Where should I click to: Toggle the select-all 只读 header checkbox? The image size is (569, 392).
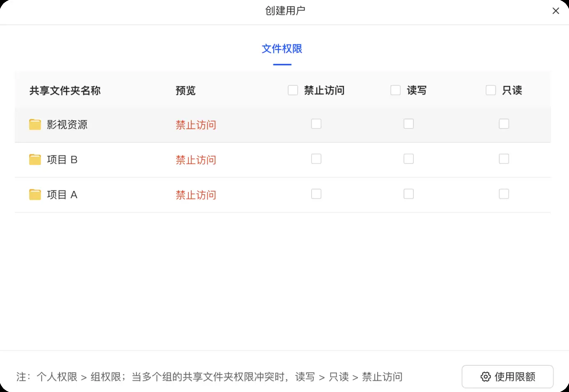click(x=491, y=90)
